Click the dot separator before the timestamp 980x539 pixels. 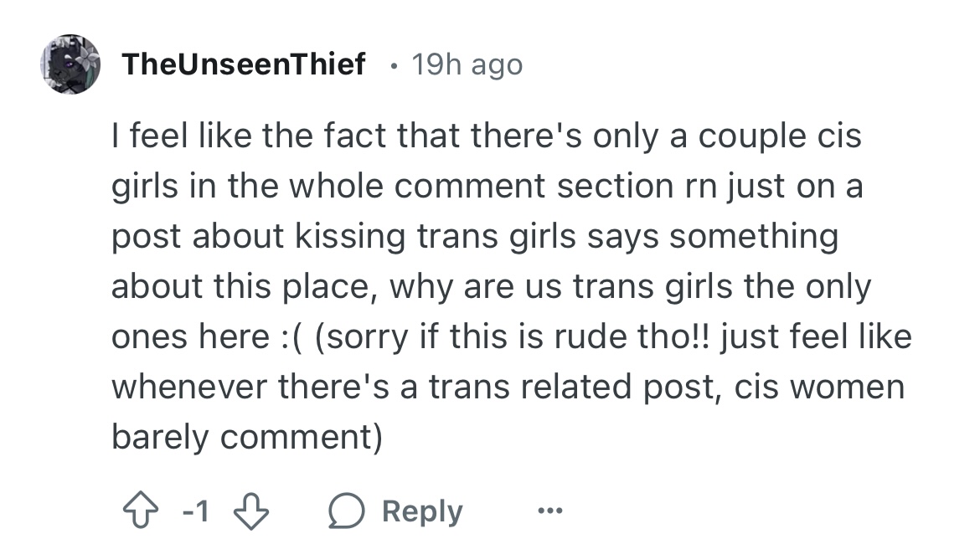[x=394, y=64]
